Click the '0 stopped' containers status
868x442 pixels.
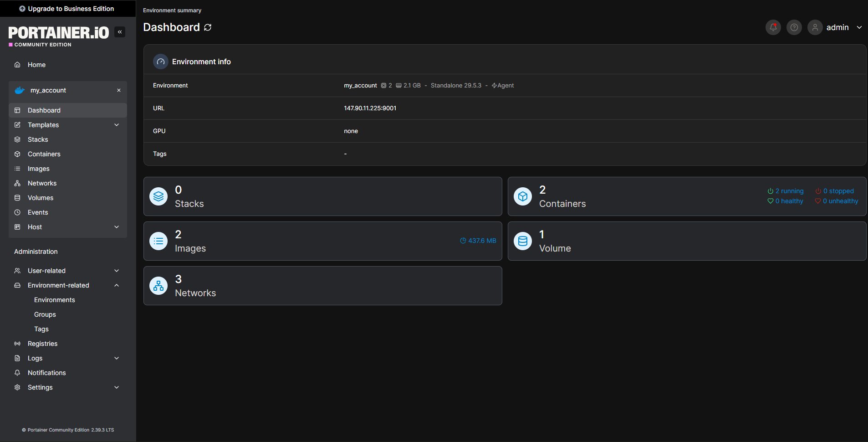pyautogui.click(x=835, y=191)
